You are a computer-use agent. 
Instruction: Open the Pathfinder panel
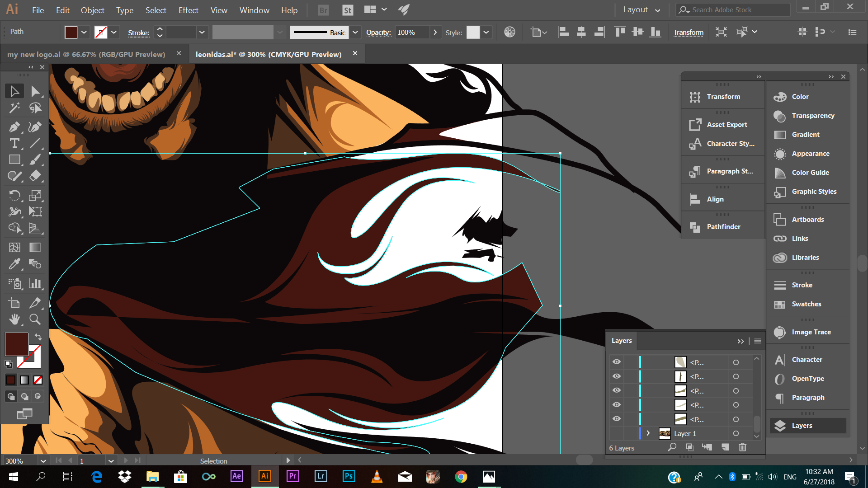723,227
